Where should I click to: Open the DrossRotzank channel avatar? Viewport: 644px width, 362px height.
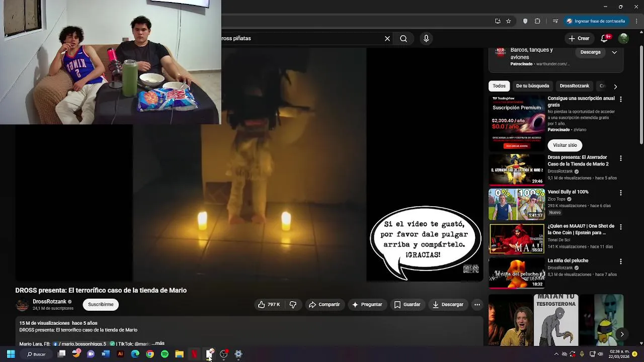coord(22,305)
